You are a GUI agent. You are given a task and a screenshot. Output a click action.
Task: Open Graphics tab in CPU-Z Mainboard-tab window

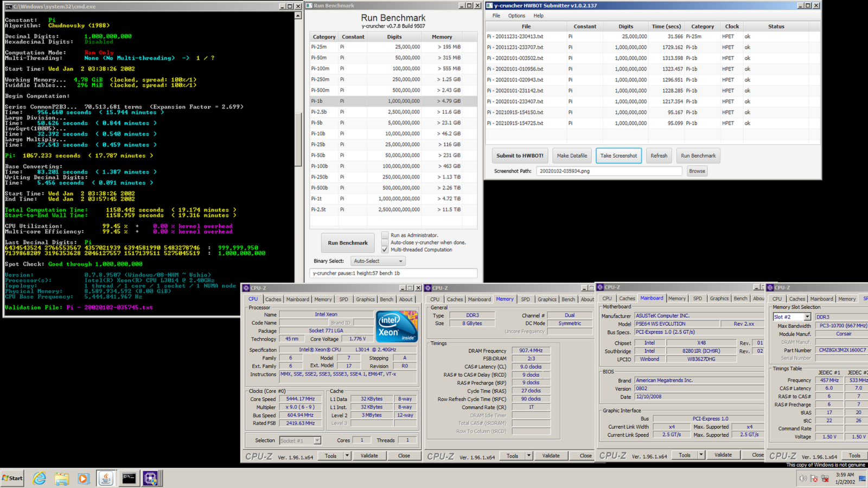coord(719,298)
